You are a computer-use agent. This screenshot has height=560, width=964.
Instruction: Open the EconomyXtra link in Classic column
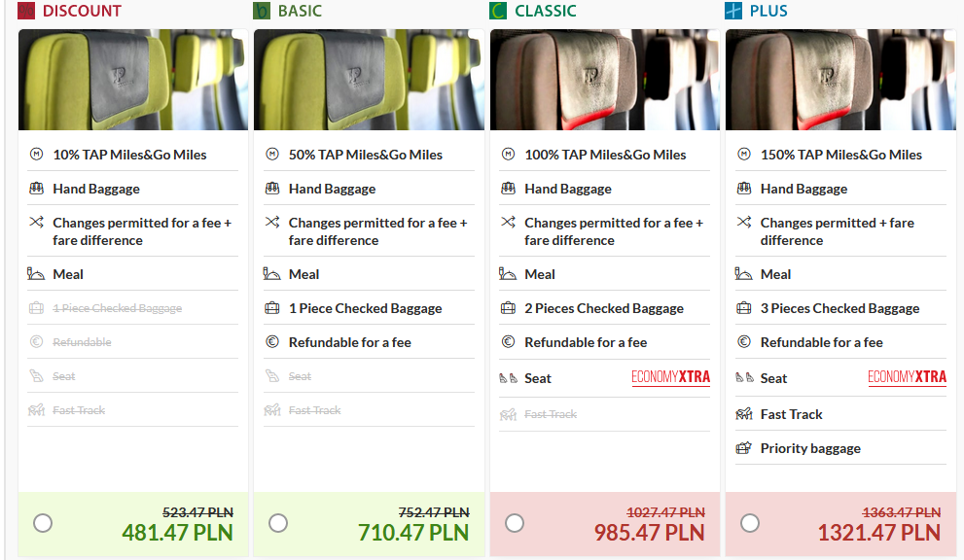tap(671, 377)
